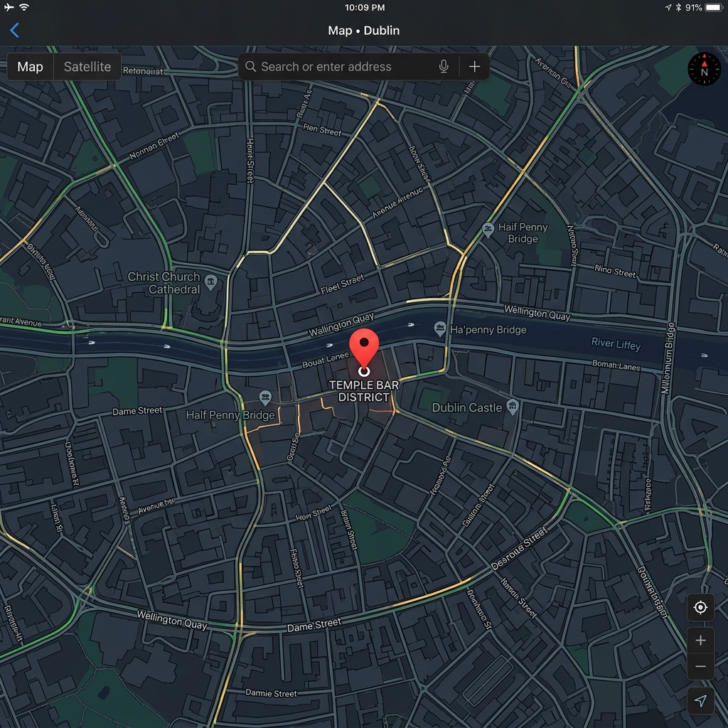This screenshot has height=728, width=728.
Task: Center map on my location target icon
Action: pos(700,607)
